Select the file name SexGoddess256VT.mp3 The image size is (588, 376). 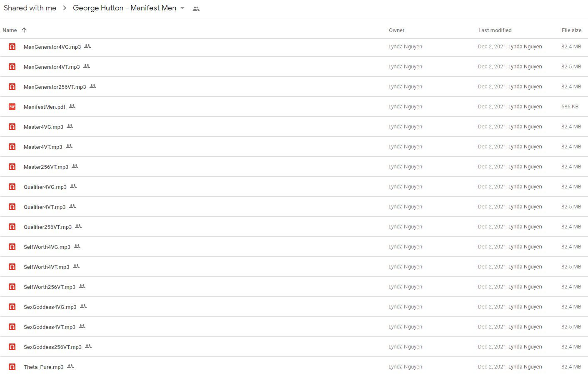click(x=53, y=347)
